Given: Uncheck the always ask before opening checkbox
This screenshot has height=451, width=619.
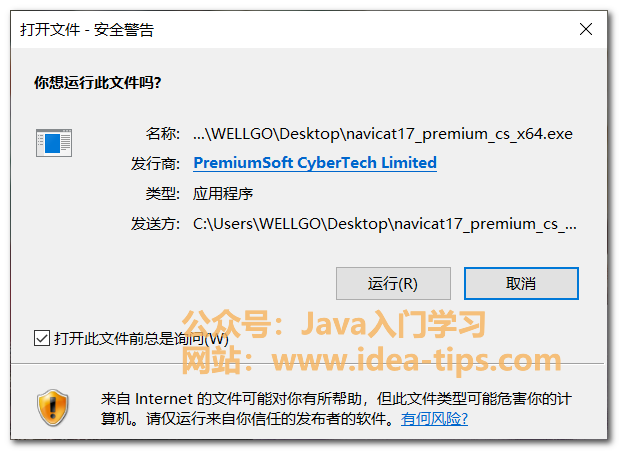Looking at the screenshot, I should click(42, 338).
